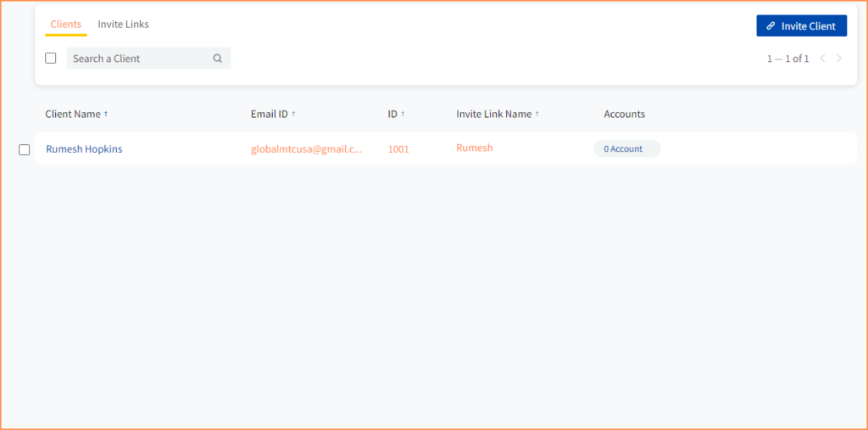
Task: Open the Rumesh Hopkins client profile
Action: [84, 149]
